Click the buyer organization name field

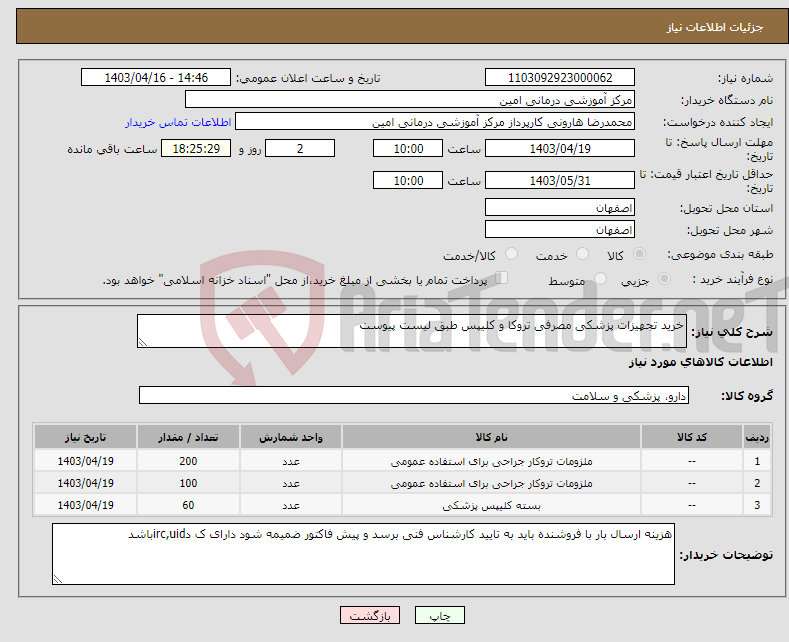point(410,100)
